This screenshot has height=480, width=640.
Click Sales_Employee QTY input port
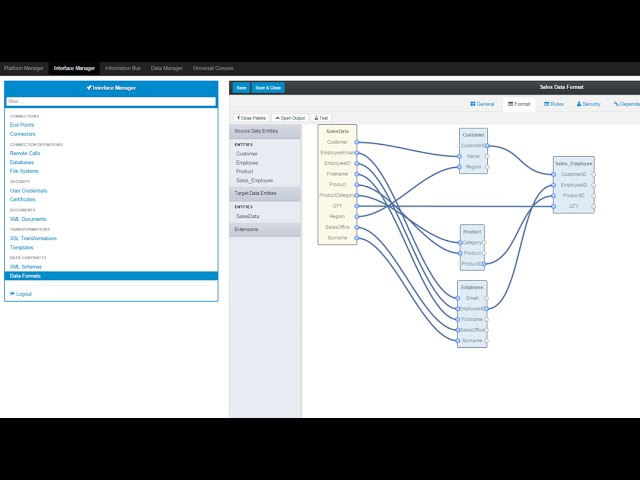[x=553, y=206]
